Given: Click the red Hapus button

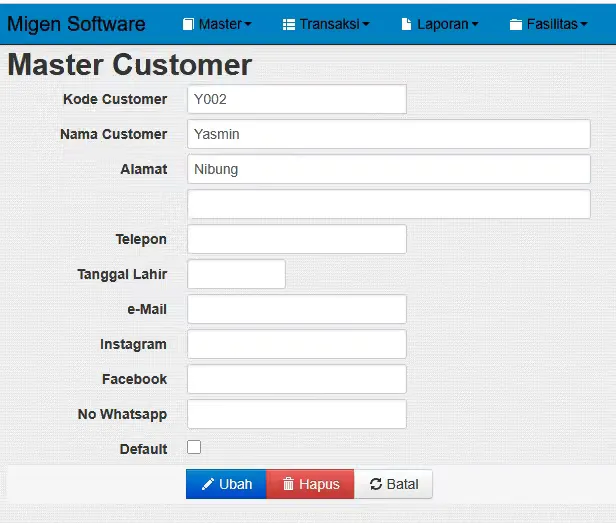Looking at the screenshot, I should pyautogui.click(x=310, y=484).
